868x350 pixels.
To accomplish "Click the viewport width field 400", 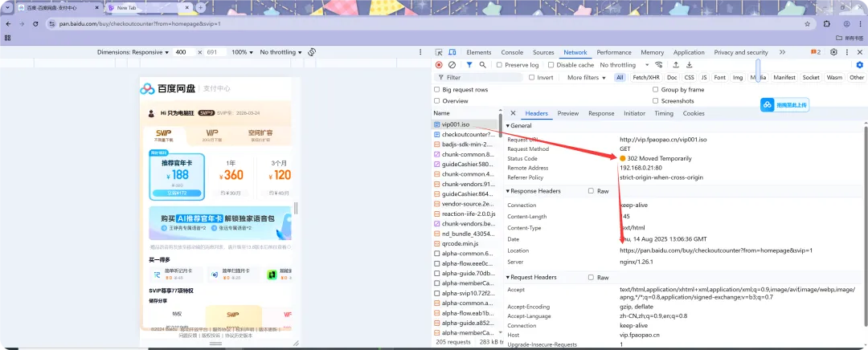I will [x=182, y=52].
